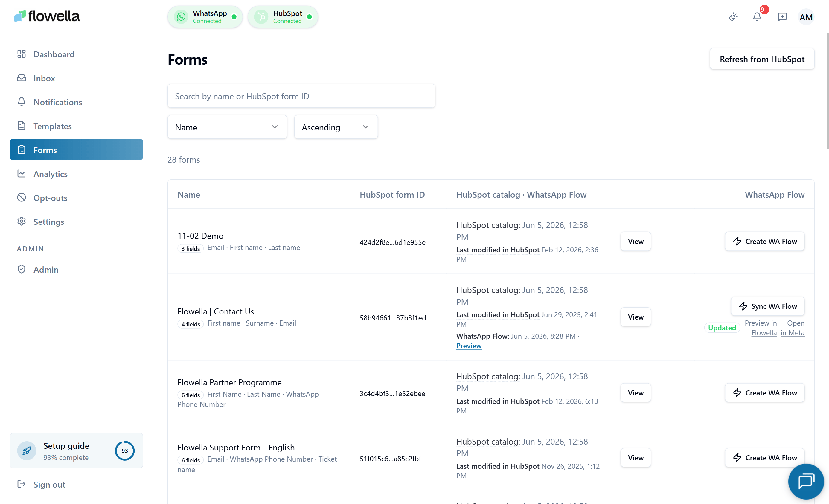Click the Updated status badge
This screenshot has height=504, width=829.
[x=722, y=328]
